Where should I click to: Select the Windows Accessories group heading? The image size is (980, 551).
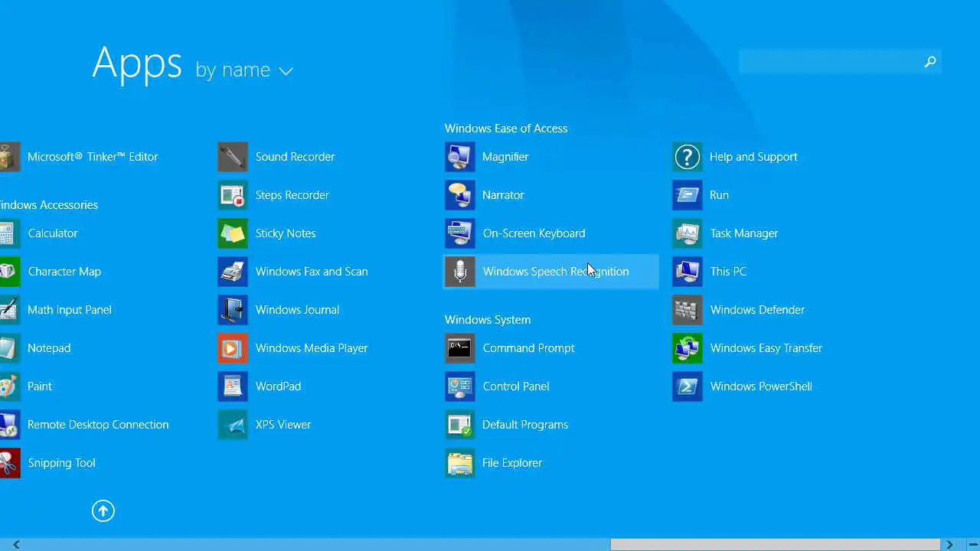coord(49,205)
